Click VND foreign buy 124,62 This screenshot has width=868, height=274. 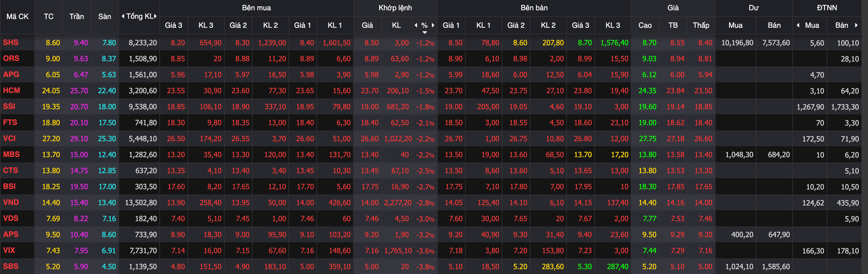[813, 203]
